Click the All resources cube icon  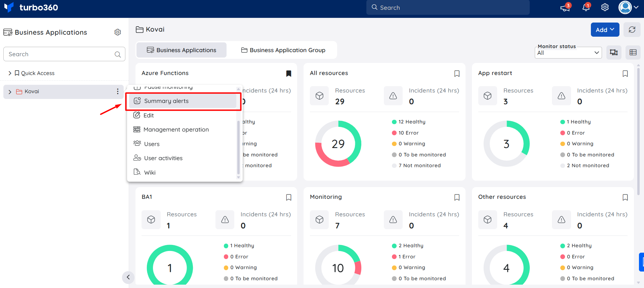coord(319,96)
